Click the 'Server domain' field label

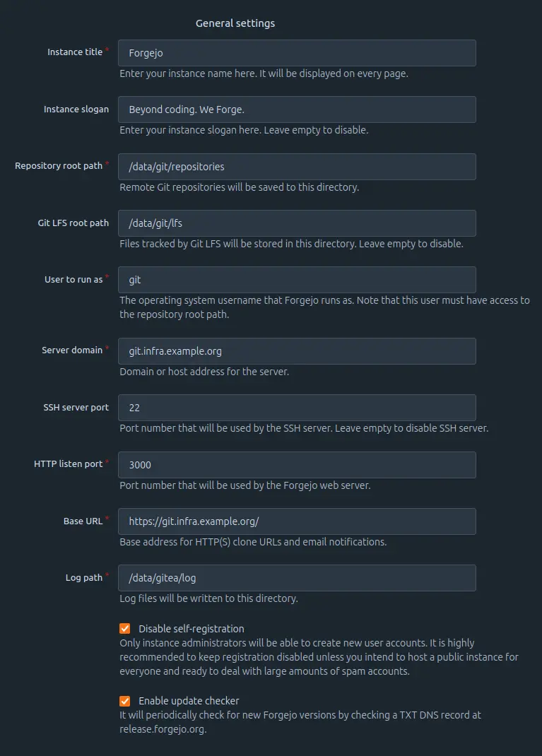coord(72,350)
